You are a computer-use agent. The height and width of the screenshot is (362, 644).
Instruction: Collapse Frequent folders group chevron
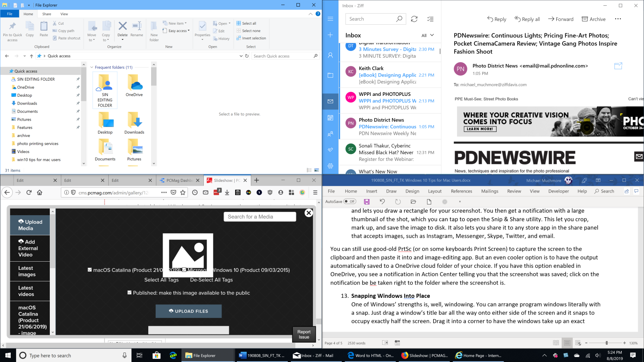pyautogui.click(x=92, y=67)
